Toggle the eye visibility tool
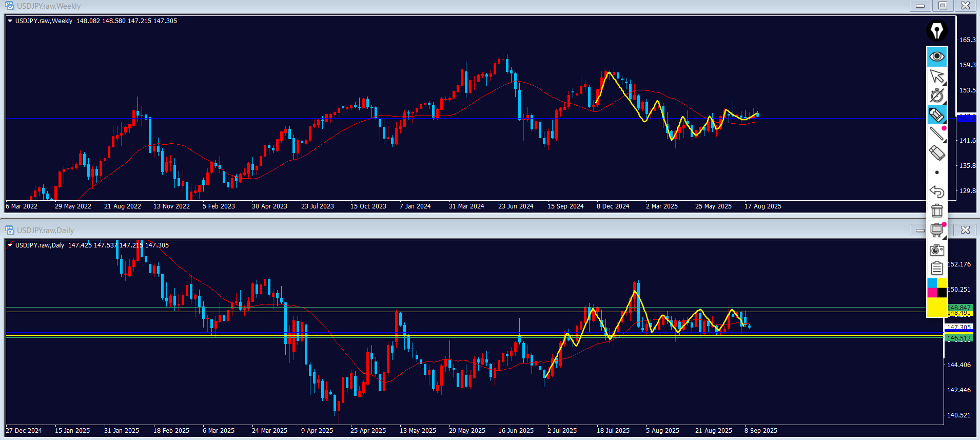This screenshot has height=440, width=980. pyautogui.click(x=937, y=56)
